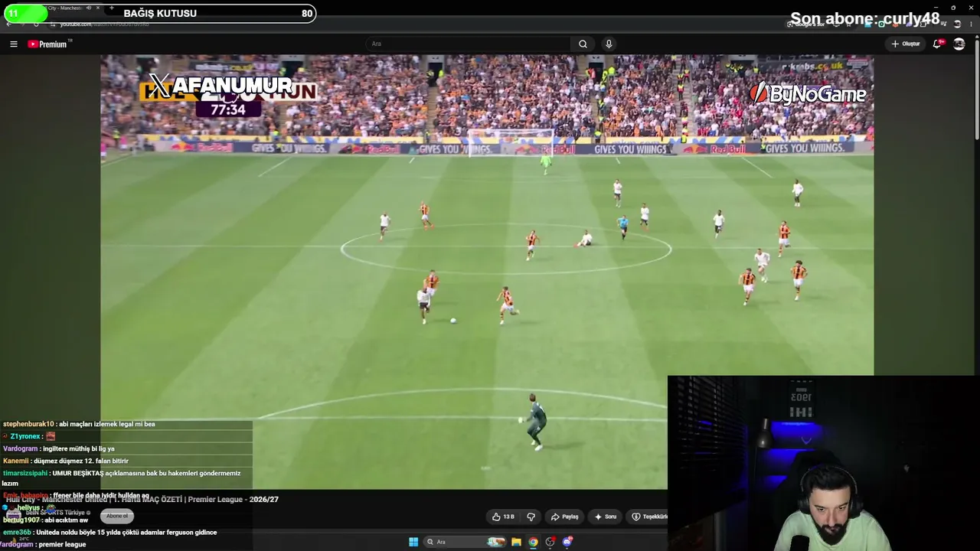This screenshot has height=551, width=980.
Task: Click the video title Hull City - Manchester United
Action: click(142, 500)
